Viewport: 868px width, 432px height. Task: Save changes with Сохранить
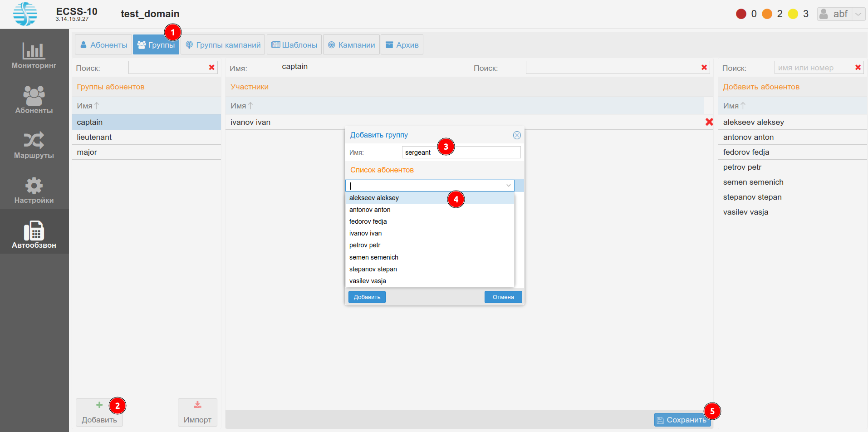pyautogui.click(x=682, y=420)
